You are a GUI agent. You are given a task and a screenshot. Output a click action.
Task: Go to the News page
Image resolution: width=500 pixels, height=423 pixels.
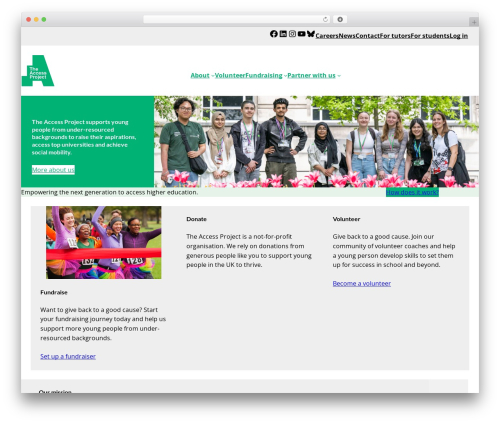click(347, 36)
